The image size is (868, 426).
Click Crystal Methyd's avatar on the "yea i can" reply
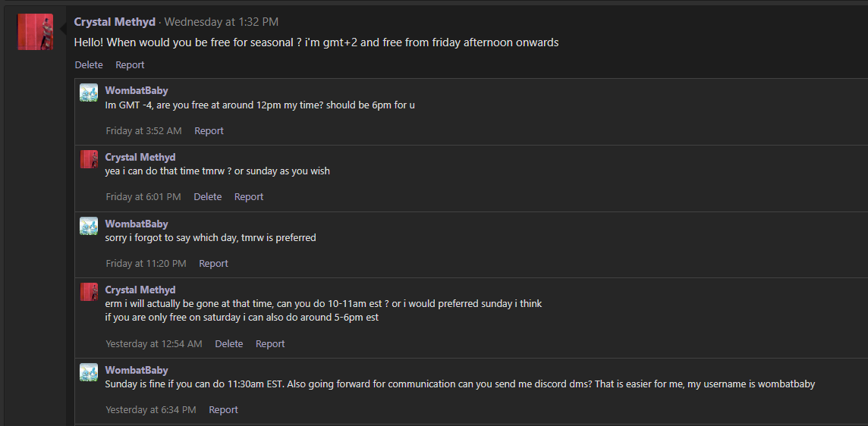click(x=89, y=159)
